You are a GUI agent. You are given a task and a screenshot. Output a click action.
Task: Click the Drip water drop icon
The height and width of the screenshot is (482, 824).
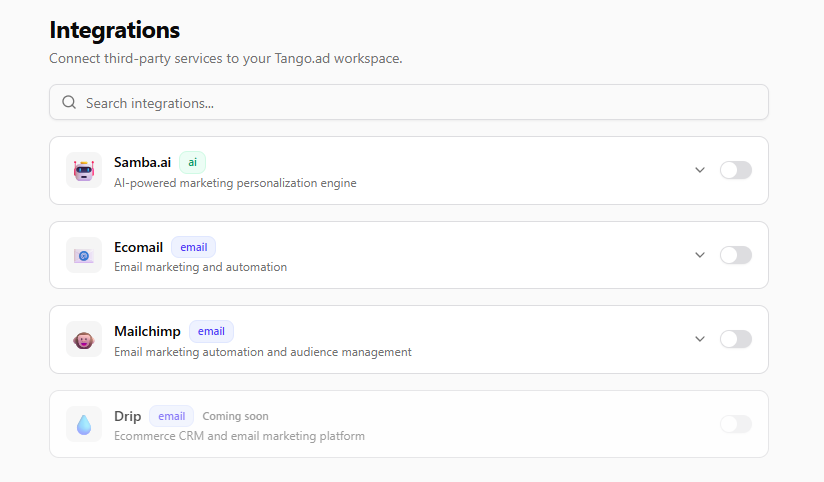(x=84, y=424)
